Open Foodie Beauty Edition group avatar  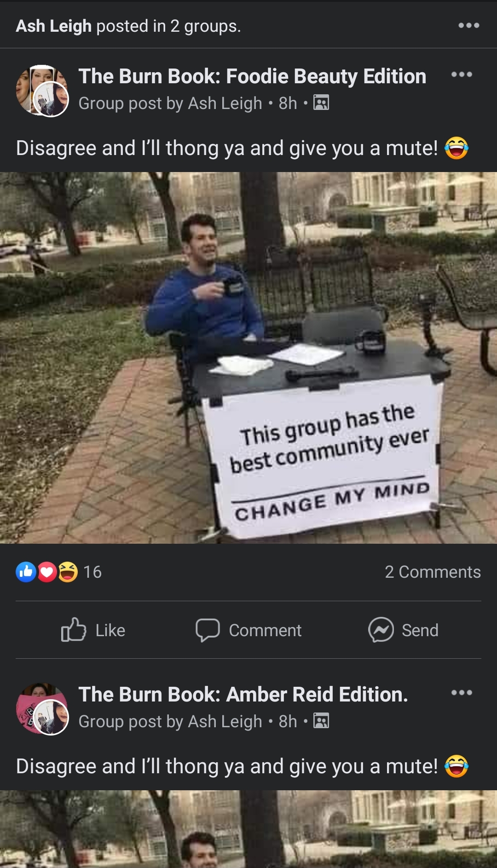coord(42,91)
